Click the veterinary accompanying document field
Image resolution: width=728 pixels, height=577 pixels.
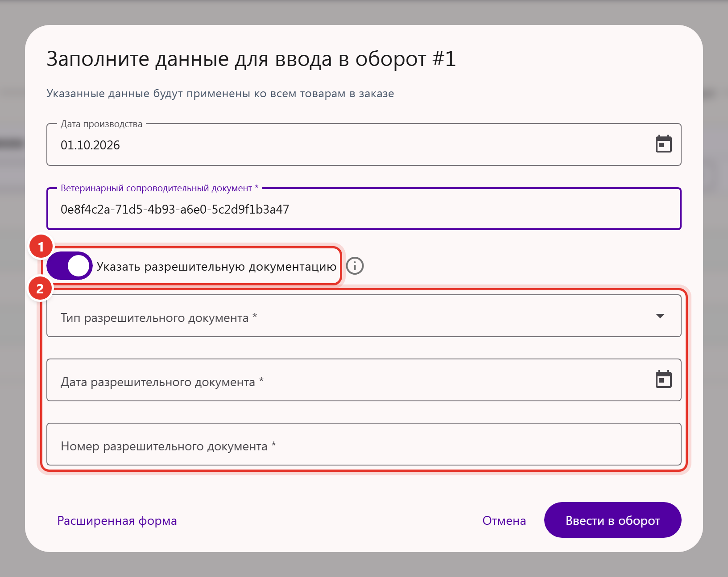click(364, 209)
